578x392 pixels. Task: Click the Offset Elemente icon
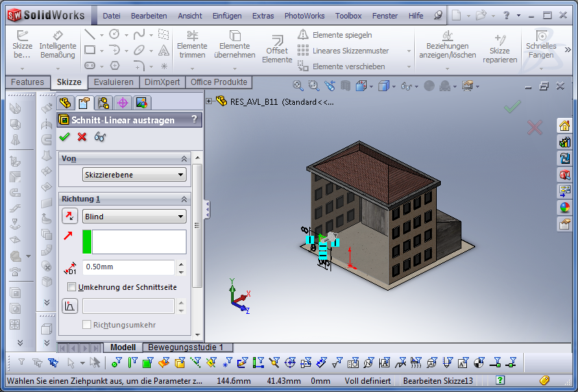277,45
